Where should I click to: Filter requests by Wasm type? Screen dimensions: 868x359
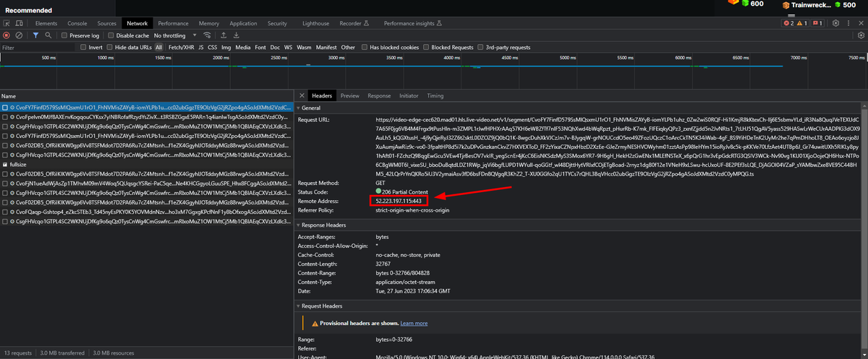click(304, 47)
